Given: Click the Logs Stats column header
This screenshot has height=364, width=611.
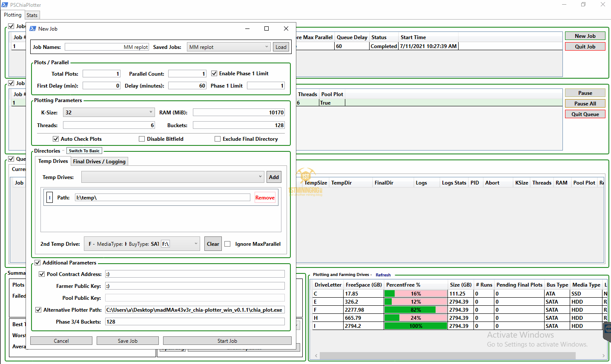Looking at the screenshot, I should 454,183.
